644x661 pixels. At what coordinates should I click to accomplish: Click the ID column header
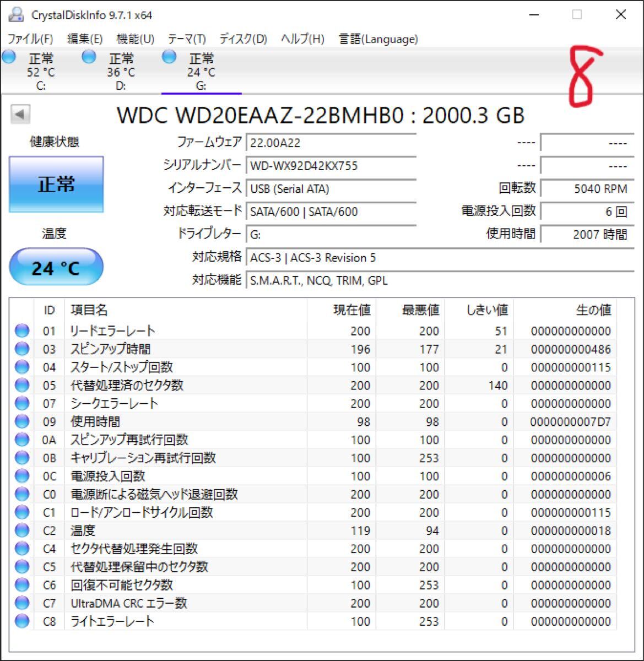pos(49,310)
